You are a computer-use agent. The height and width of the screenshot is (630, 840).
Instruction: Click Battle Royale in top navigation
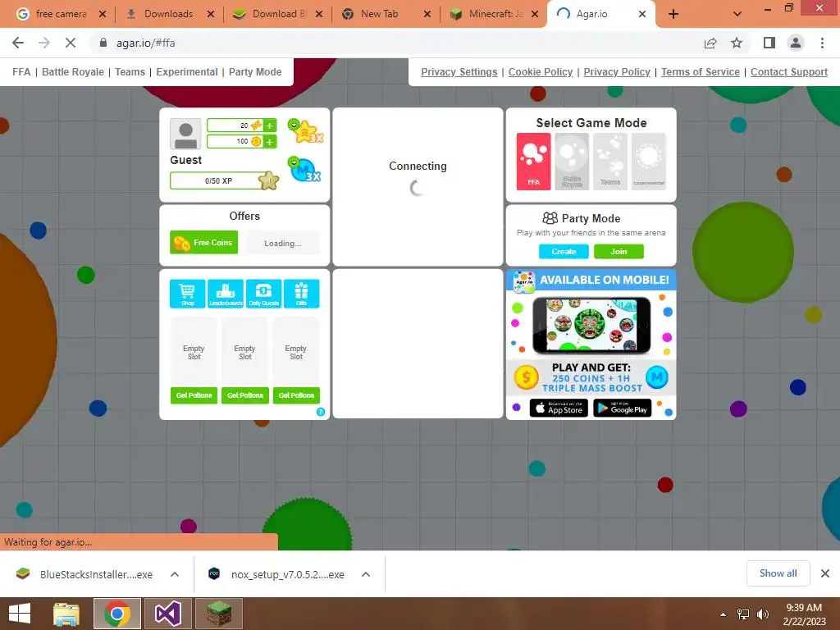click(x=73, y=72)
